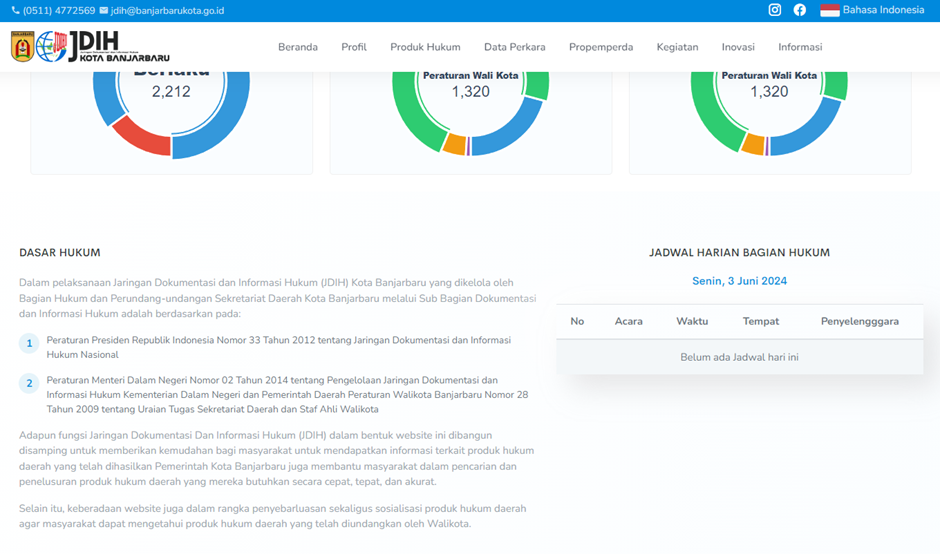Viewport: 940px width, 554px height.
Task: Open the Propemperda menu item
Action: coord(601,47)
